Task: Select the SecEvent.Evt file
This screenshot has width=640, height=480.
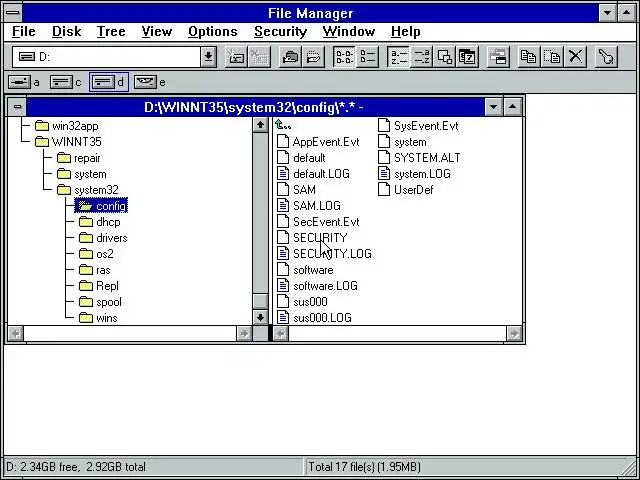Action: pos(318,222)
